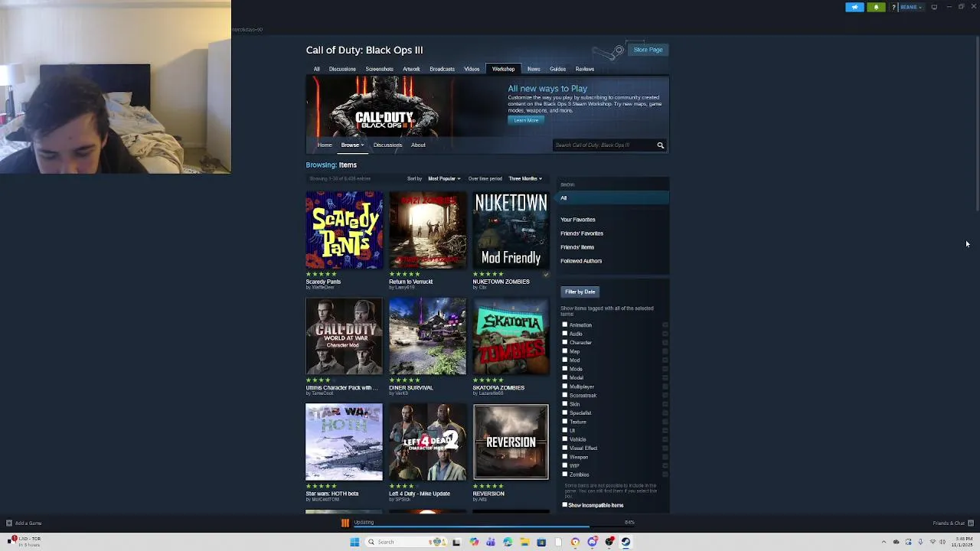This screenshot has width=980, height=551.
Task: Click the Filter by Date button
Action: [580, 292]
